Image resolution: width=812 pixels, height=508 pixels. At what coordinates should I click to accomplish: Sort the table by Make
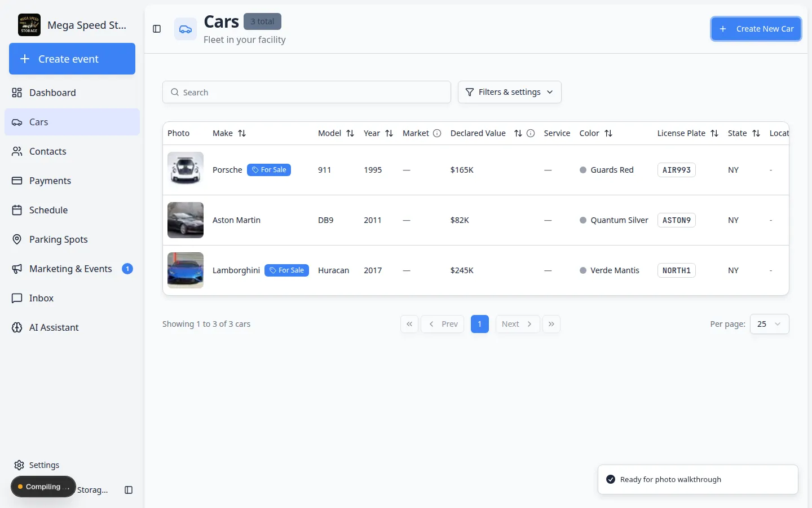pyautogui.click(x=242, y=133)
